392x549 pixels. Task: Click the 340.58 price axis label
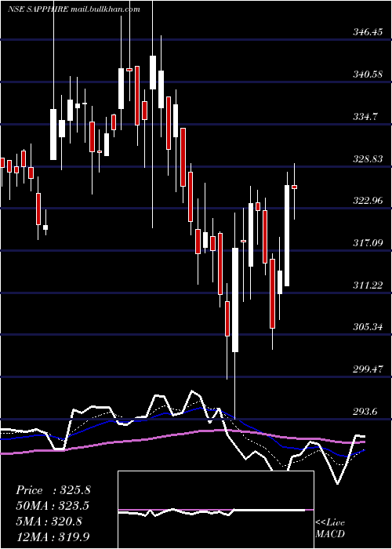click(x=368, y=75)
